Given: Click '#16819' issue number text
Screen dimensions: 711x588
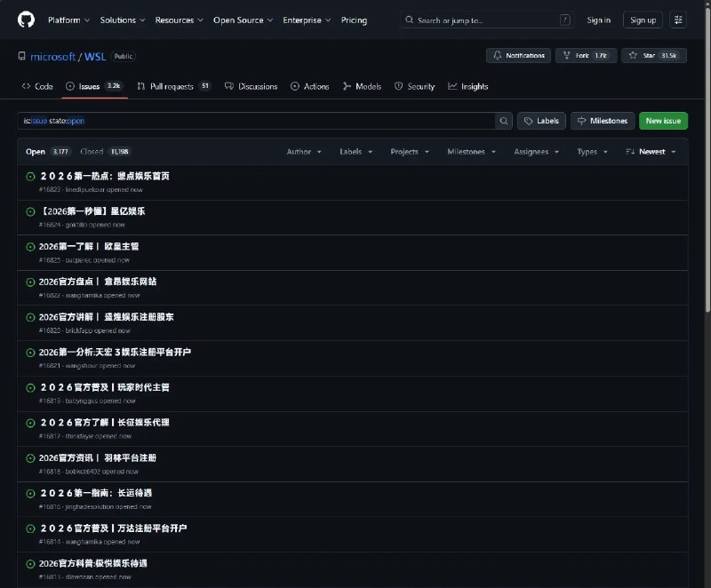Looking at the screenshot, I should pyautogui.click(x=50, y=401).
